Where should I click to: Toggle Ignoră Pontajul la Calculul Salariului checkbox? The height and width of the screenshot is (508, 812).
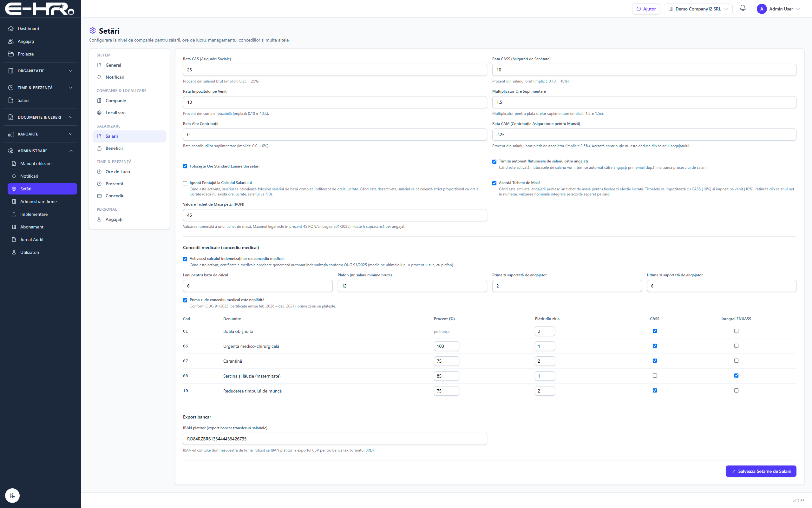click(x=185, y=183)
